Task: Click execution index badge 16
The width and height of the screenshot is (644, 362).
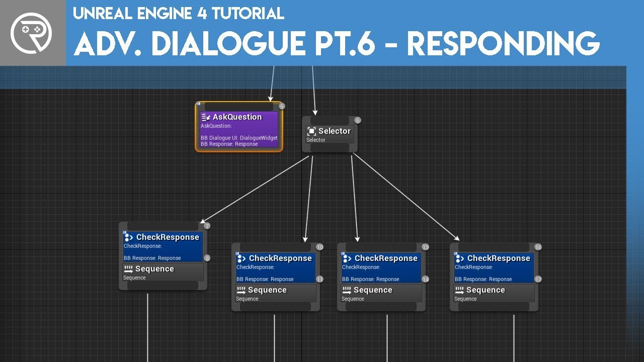Action: 538,247
